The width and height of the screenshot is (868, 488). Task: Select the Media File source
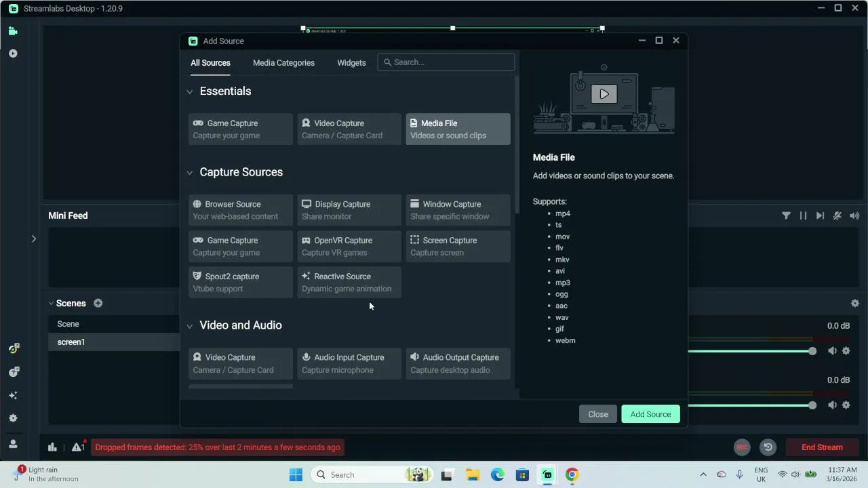coord(458,129)
